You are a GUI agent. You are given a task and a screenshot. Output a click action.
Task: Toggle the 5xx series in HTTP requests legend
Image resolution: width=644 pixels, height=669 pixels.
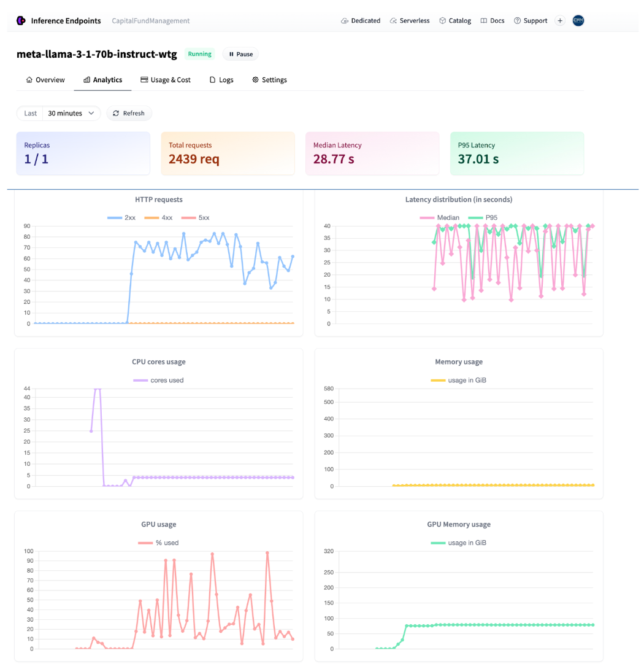194,218
